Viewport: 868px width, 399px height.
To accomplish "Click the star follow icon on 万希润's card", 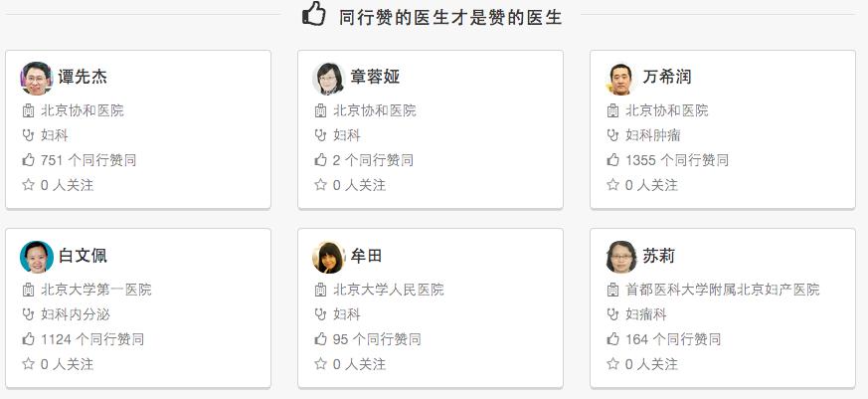I will point(612,184).
